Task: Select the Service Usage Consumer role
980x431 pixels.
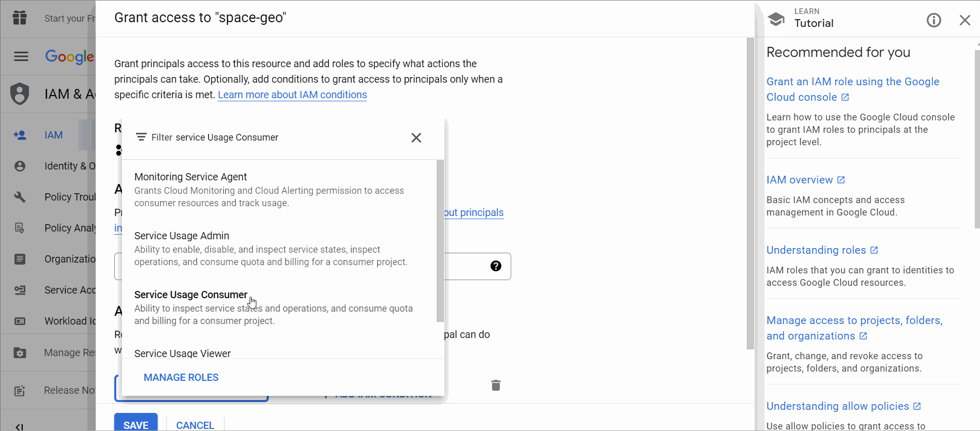Action: (x=279, y=307)
